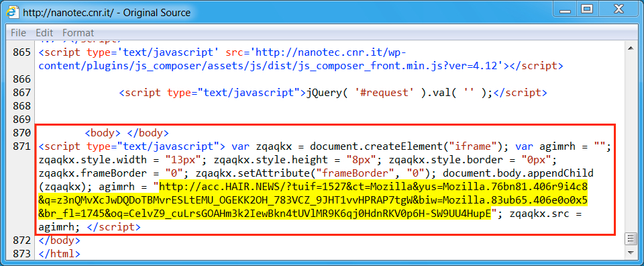644x266 pixels.
Task: Close the Original Source window
Action: (x=618, y=9)
